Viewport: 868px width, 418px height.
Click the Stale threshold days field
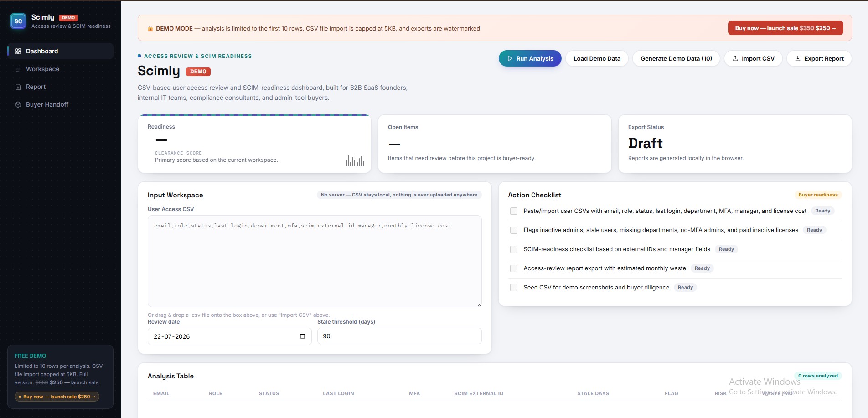point(399,336)
